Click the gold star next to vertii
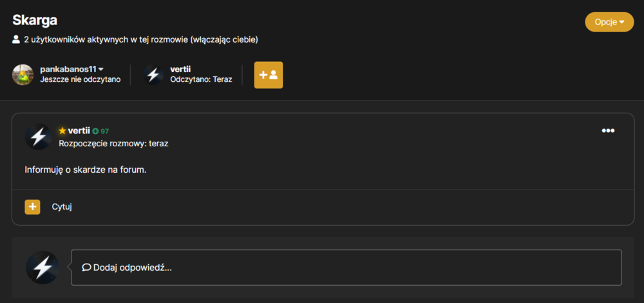644x303 pixels. (x=62, y=131)
